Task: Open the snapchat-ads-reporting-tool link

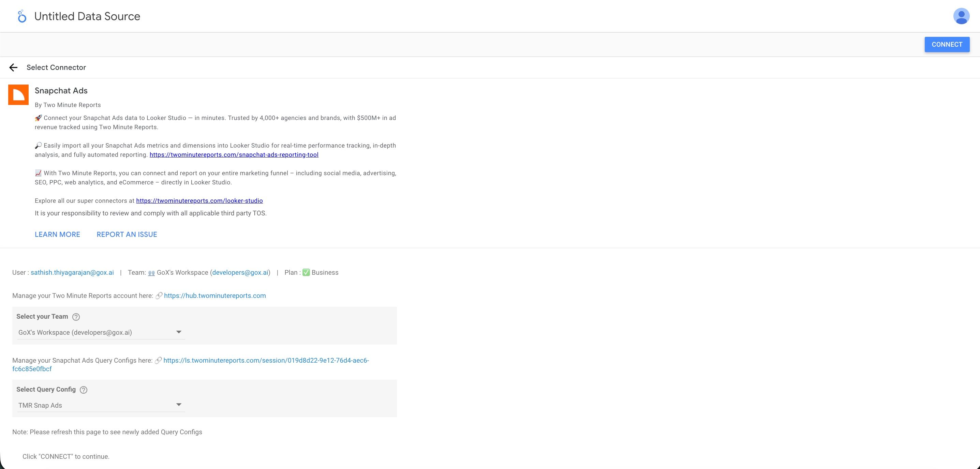Action: click(x=234, y=154)
